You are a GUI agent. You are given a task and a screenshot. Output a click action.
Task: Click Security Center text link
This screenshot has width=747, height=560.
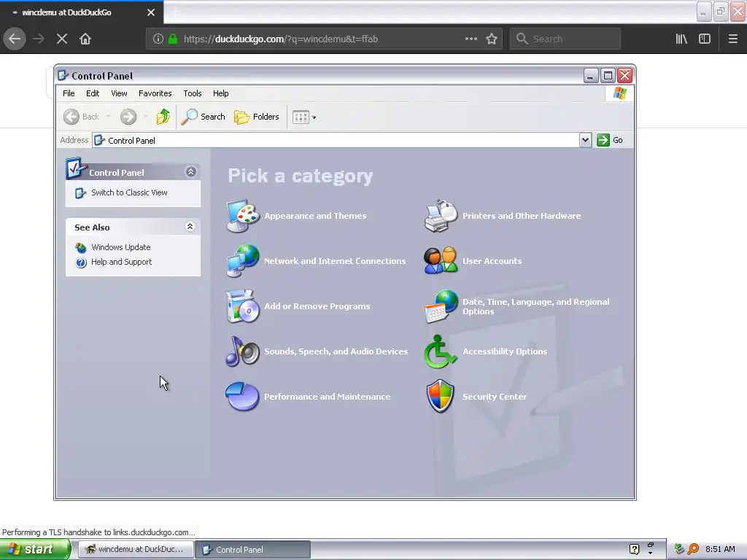pyautogui.click(x=495, y=397)
